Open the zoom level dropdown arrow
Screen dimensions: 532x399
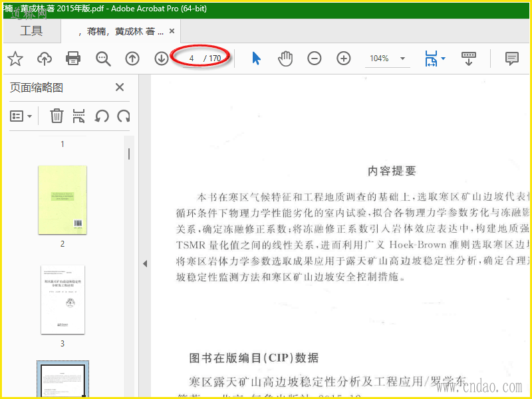coord(403,59)
